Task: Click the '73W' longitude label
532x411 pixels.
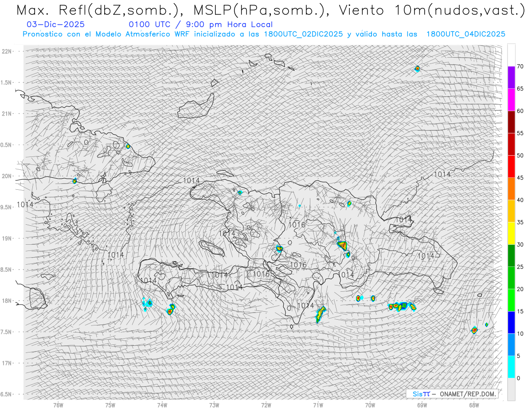Action: [x=214, y=405]
